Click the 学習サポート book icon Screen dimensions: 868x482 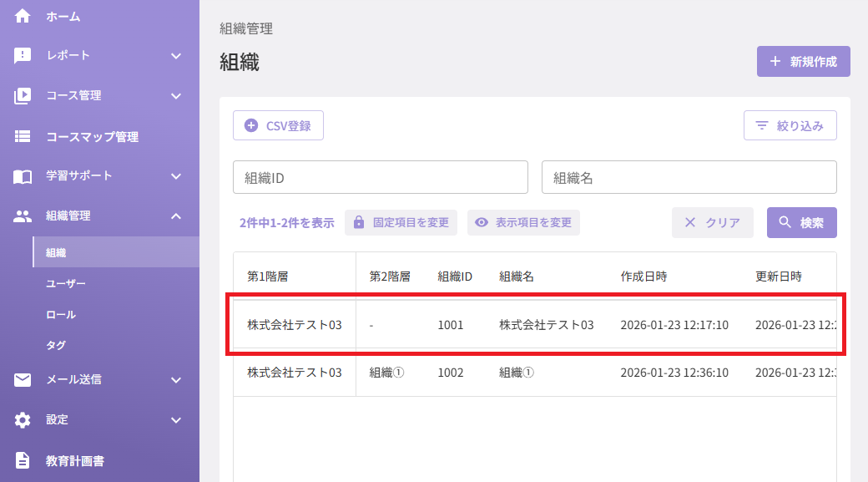click(23, 176)
